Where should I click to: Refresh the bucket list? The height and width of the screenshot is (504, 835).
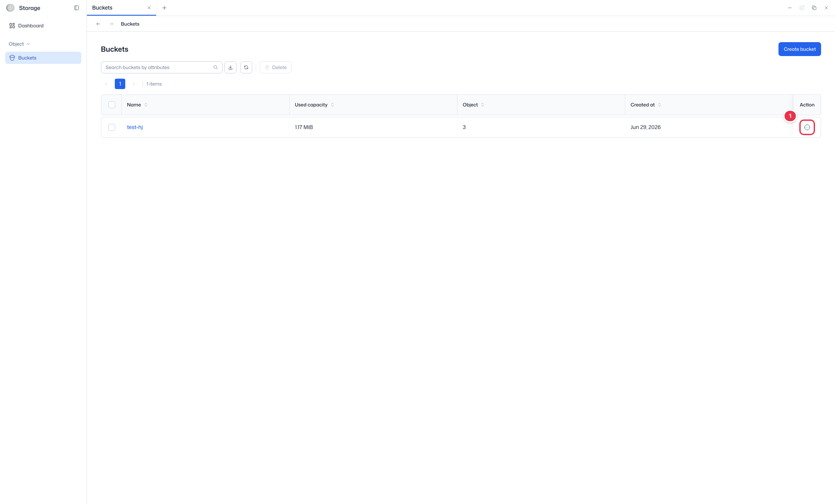pyautogui.click(x=246, y=67)
